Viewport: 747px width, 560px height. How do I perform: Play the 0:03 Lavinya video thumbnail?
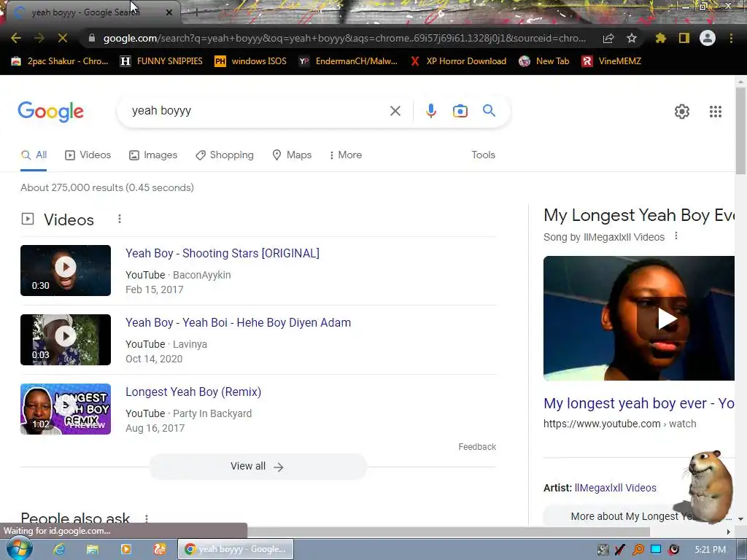(66, 340)
